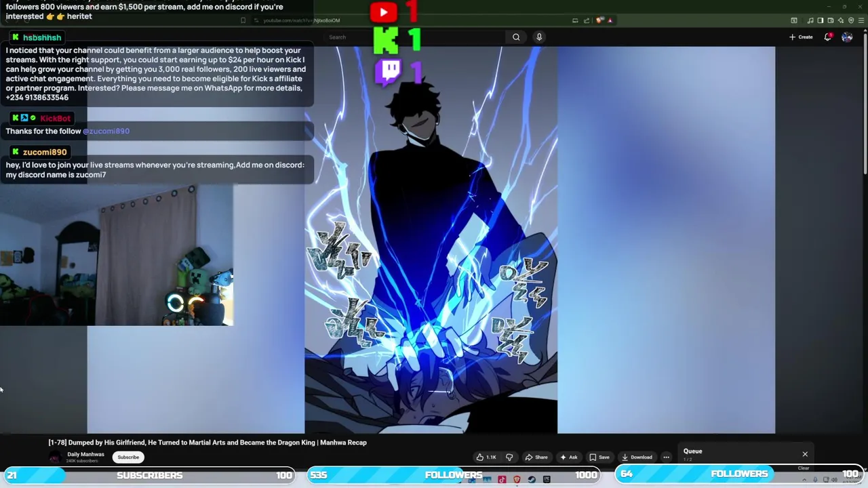
Task: Click the KickBot chat username
Action: pos(55,119)
